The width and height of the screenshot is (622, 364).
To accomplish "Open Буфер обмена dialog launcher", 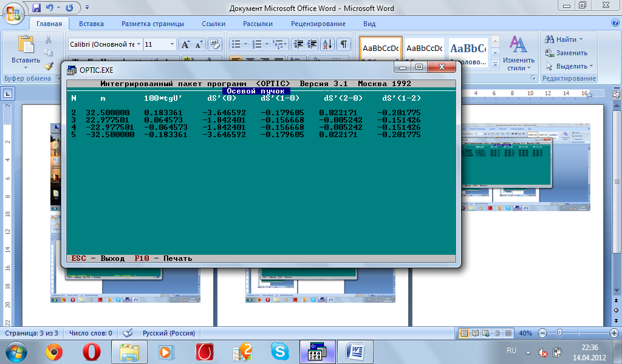I will click(58, 78).
